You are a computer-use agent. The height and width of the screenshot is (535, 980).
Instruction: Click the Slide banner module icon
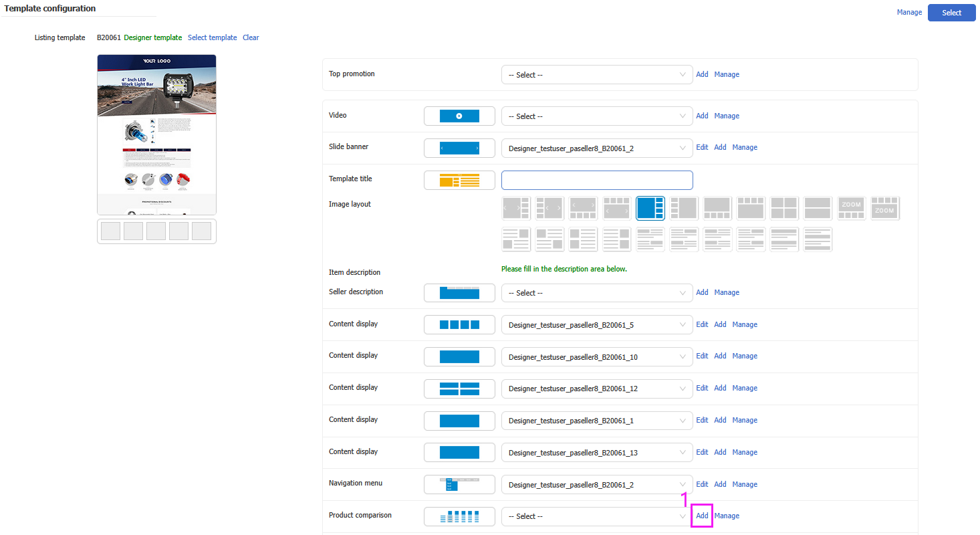coord(459,148)
